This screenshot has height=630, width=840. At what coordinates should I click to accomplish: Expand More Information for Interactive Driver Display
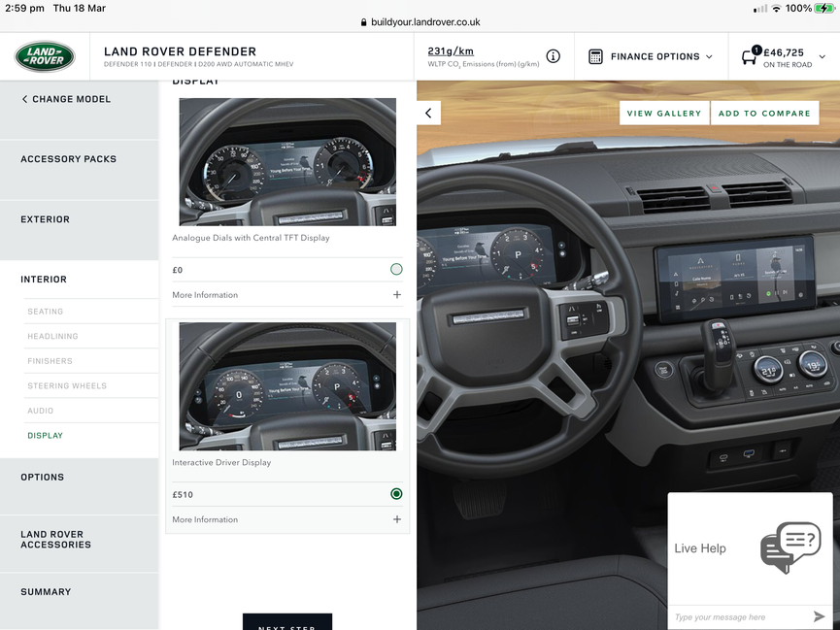pos(287,519)
